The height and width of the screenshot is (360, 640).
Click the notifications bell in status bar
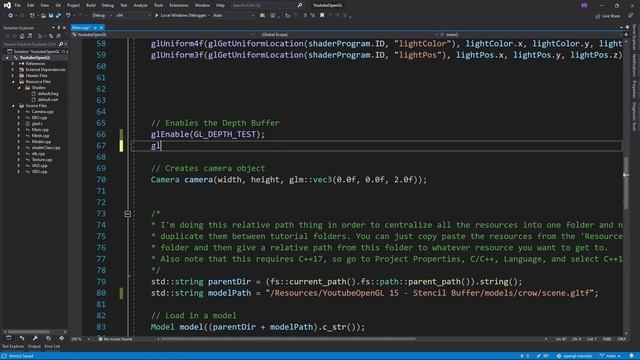(x=631, y=356)
